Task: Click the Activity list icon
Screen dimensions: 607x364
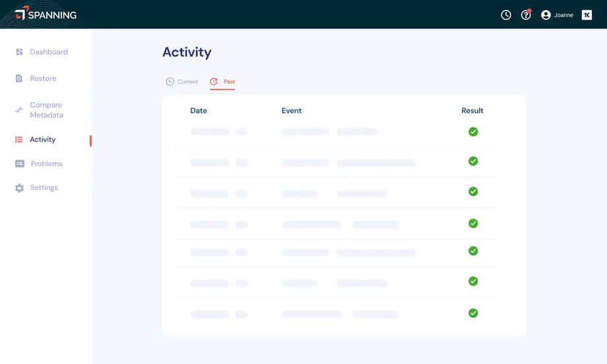Action: coord(18,139)
